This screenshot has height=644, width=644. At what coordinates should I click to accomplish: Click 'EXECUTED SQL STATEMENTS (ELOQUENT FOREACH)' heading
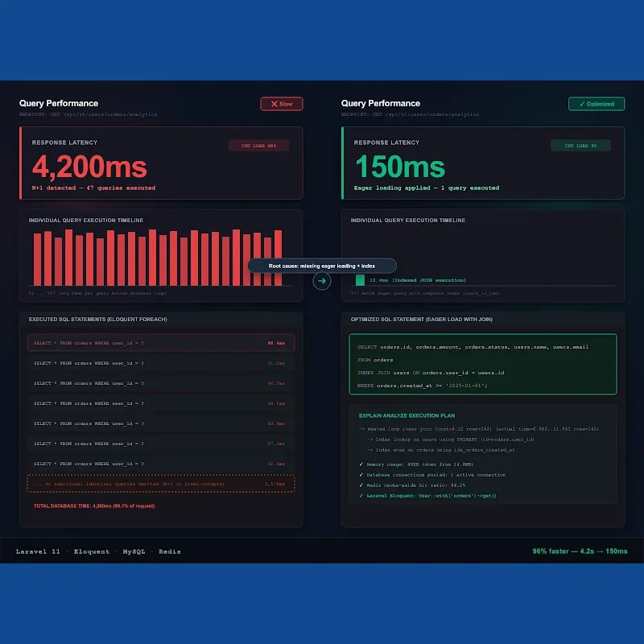(97, 319)
